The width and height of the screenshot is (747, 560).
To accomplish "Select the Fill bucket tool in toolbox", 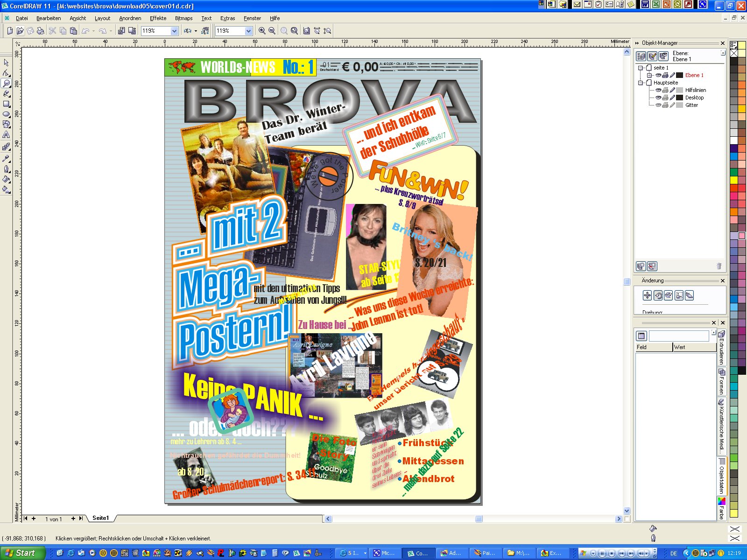I will (6, 179).
